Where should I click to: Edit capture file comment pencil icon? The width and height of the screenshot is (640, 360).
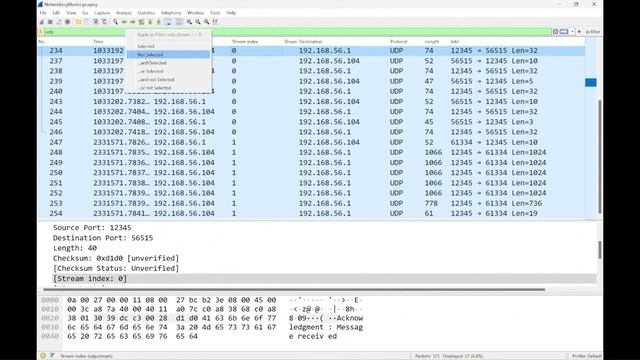52,356
